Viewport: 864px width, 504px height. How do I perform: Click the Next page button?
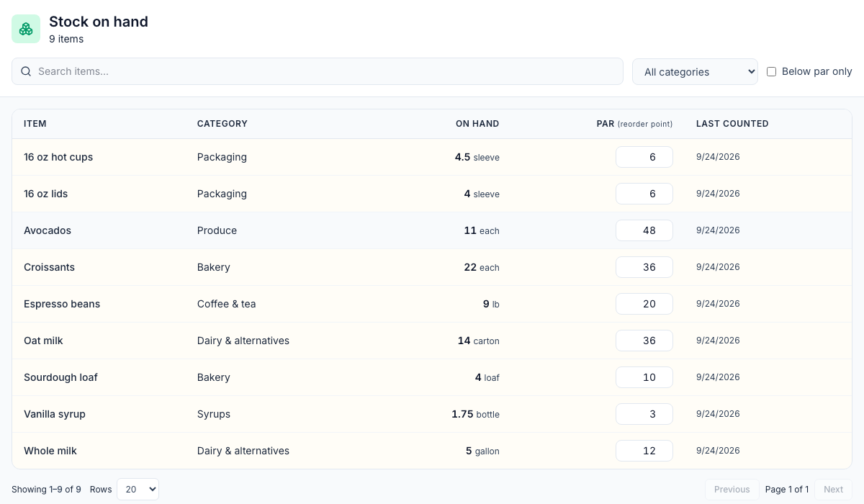coord(833,489)
